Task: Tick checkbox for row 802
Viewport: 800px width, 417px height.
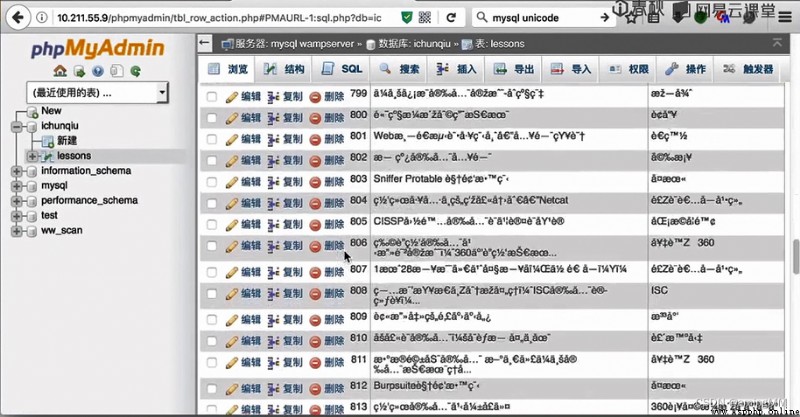Action: coord(212,160)
